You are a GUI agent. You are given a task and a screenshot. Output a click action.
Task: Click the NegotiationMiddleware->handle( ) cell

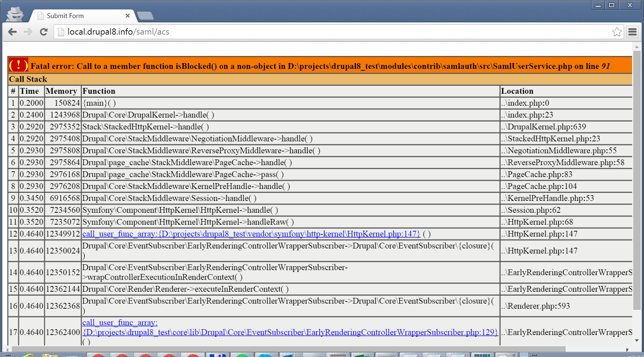(290, 138)
